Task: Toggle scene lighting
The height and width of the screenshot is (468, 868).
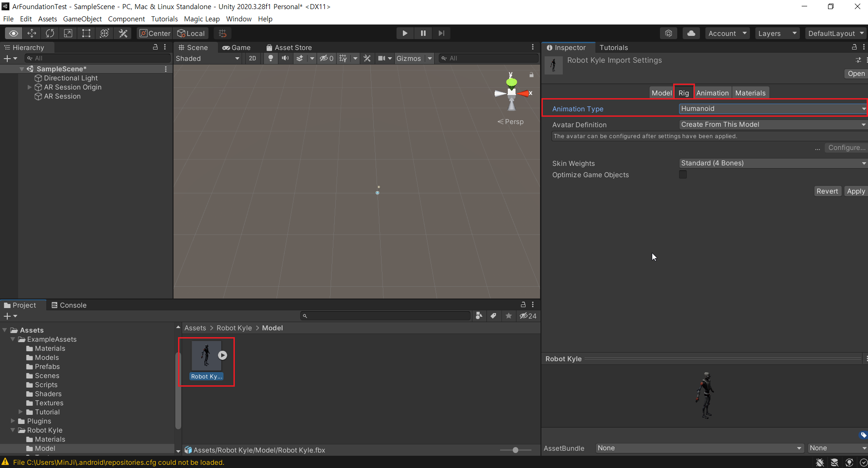Action: coord(271,58)
